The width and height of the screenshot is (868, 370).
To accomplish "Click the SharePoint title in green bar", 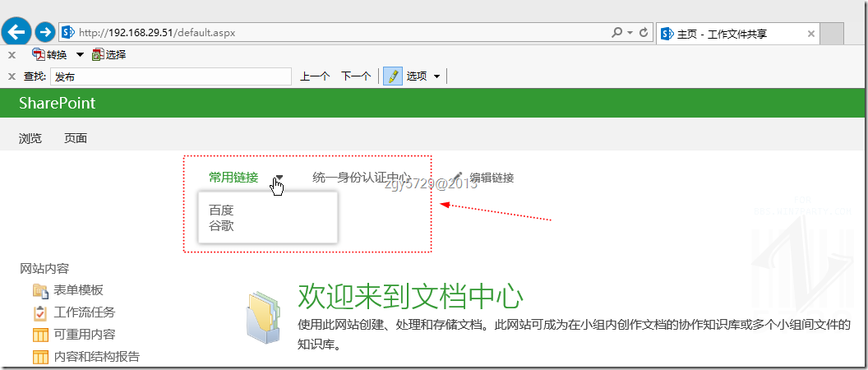I will 57,103.
